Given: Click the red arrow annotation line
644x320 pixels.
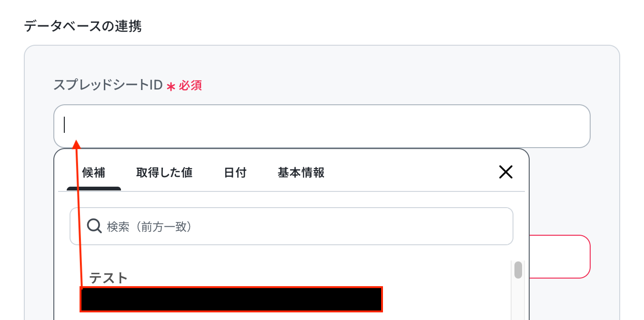Looking at the screenshot, I should pyautogui.click(x=78, y=214).
